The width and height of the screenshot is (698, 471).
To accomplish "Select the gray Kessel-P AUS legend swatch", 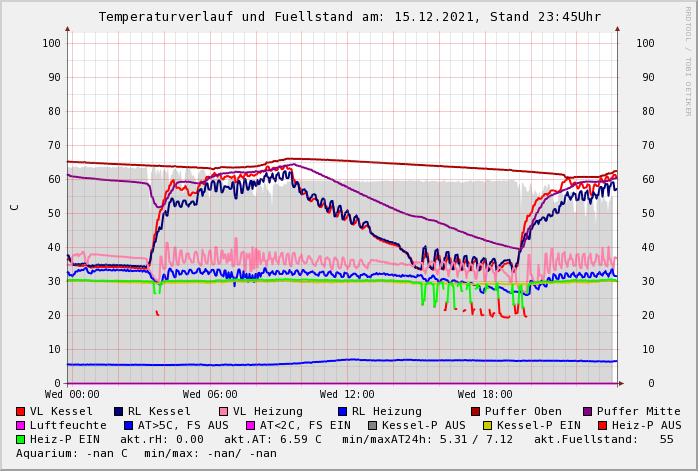I will tap(372, 425).
